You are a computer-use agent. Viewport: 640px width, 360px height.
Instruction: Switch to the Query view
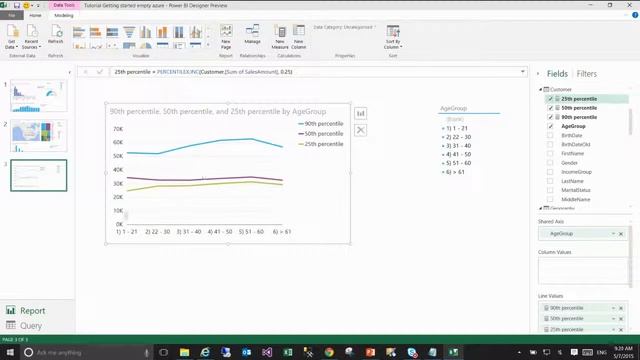(x=24, y=326)
